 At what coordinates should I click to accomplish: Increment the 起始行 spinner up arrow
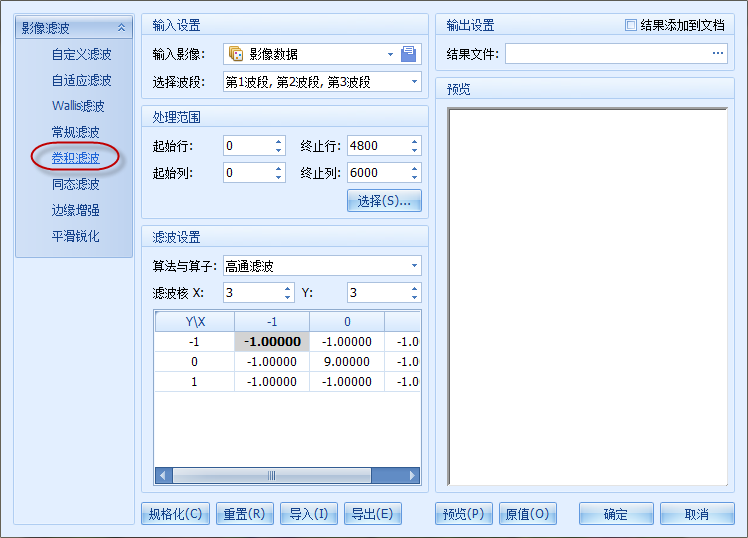click(278, 141)
